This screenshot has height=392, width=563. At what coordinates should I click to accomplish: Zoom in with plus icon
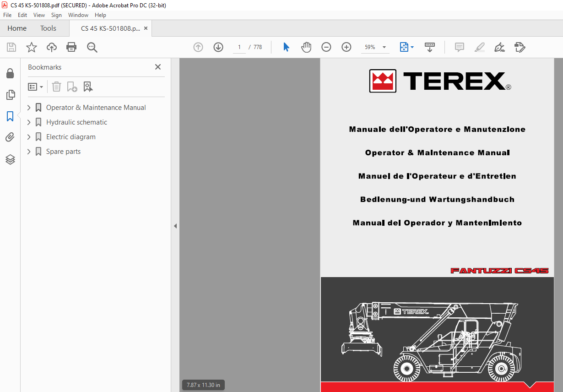[346, 47]
